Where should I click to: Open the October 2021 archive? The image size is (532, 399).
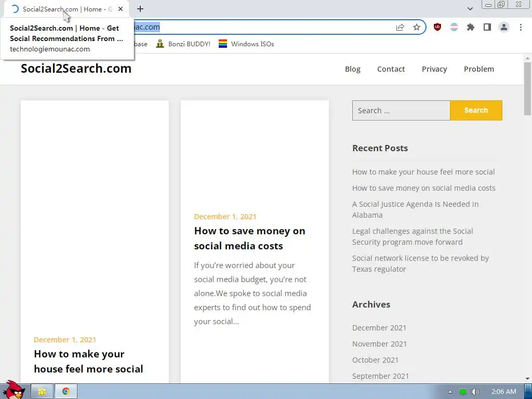[375, 360]
